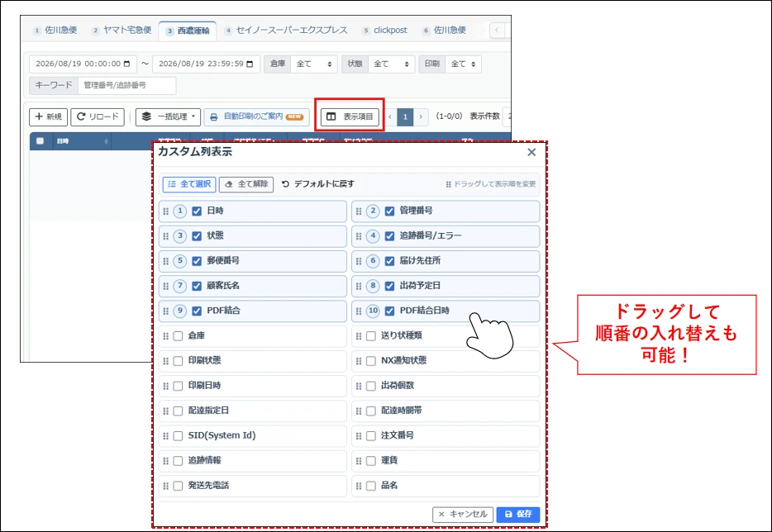Click the 全て選択 button
Viewport: 772px width, 532px height.
(x=189, y=184)
